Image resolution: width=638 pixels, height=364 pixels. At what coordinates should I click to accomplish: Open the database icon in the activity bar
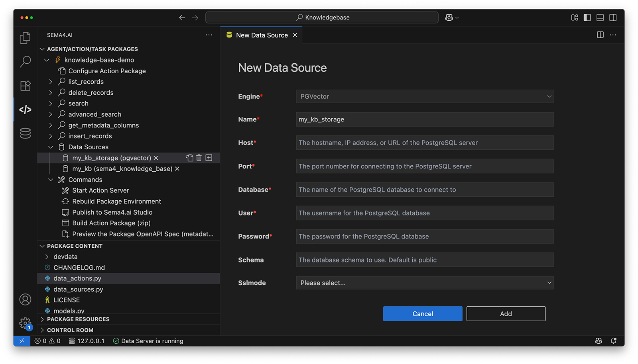pos(25,133)
